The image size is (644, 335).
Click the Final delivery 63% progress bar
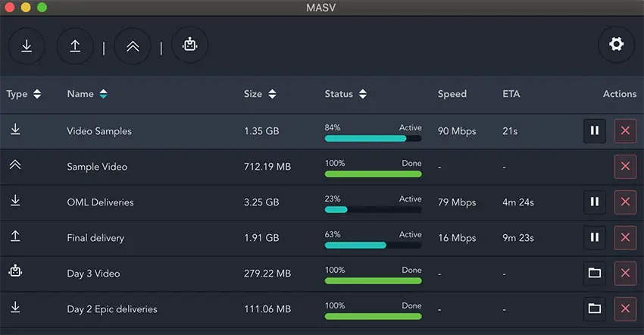coord(373,246)
